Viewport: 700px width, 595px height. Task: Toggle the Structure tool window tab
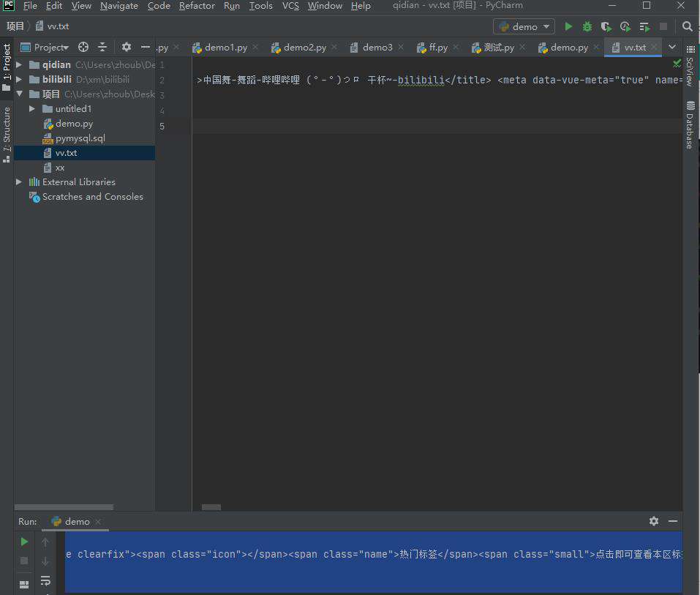pos(7,134)
